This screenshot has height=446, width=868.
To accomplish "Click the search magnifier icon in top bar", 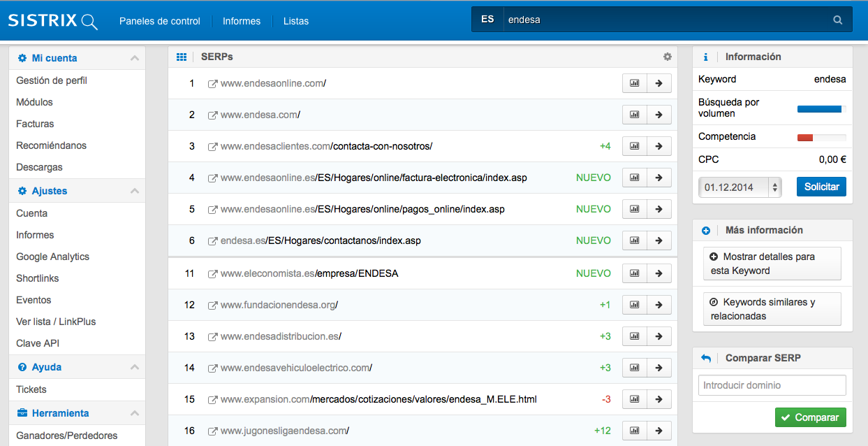I will point(837,20).
